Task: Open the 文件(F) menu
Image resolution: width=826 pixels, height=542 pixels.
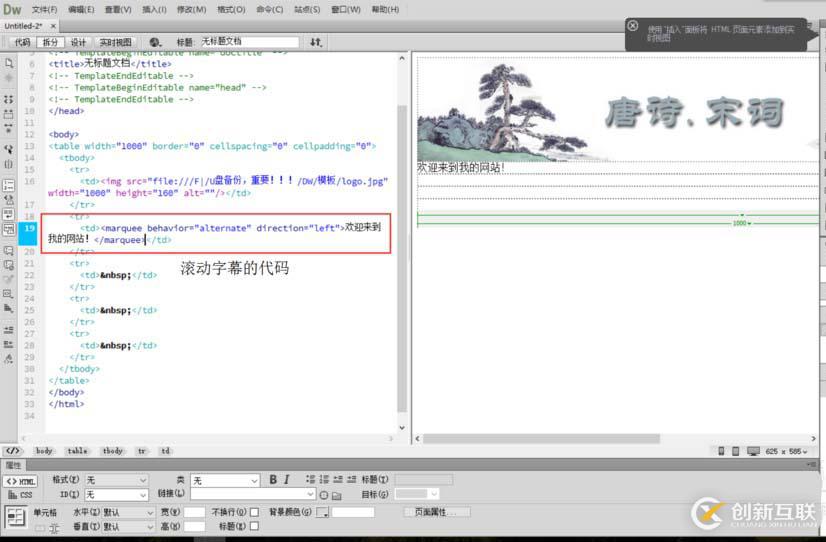Action: 44,9
